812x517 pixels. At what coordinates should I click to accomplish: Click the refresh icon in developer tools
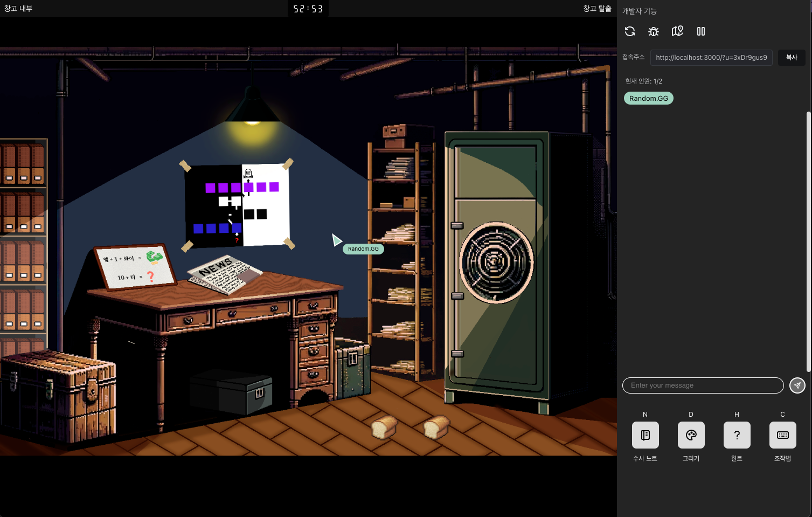coord(630,31)
